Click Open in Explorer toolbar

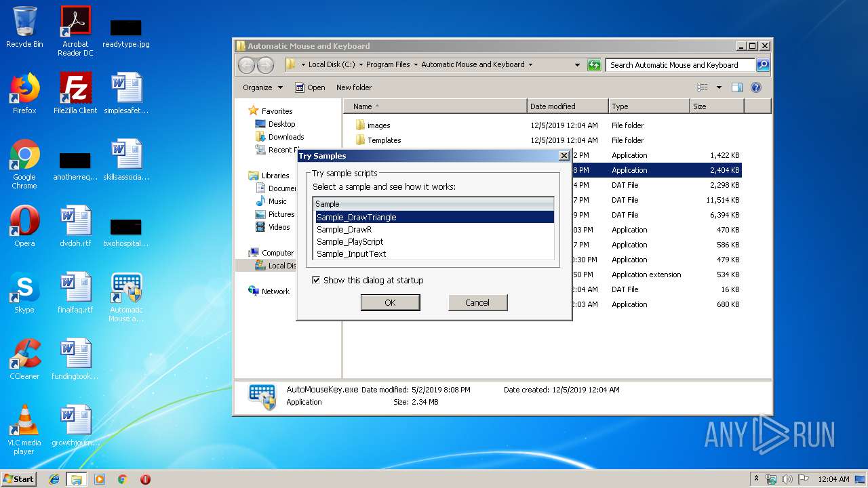310,87
